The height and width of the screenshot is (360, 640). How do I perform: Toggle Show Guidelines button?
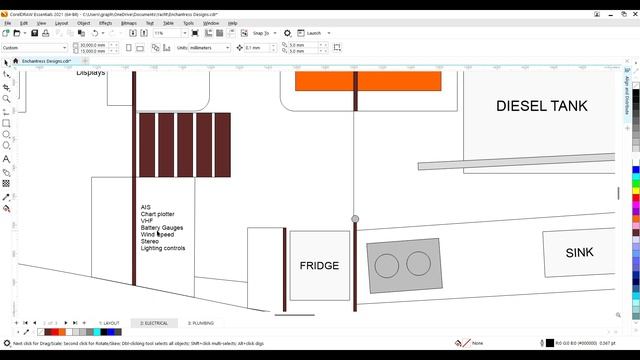coord(231,33)
